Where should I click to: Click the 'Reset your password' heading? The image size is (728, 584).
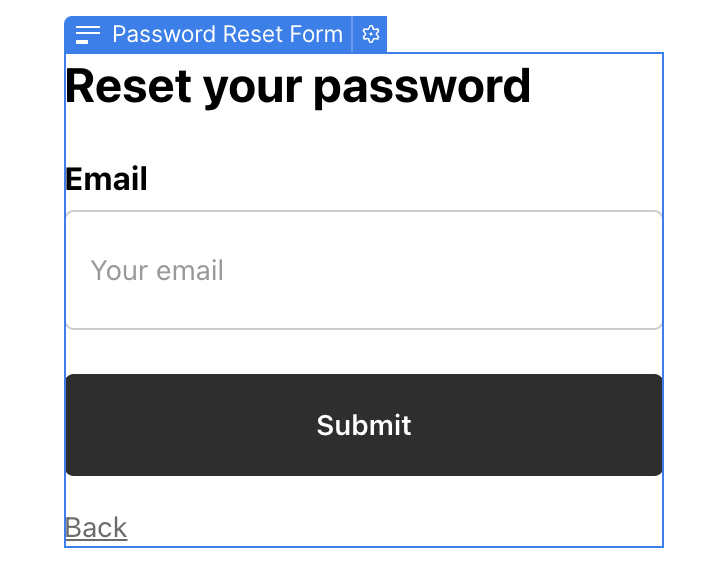(298, 86)
